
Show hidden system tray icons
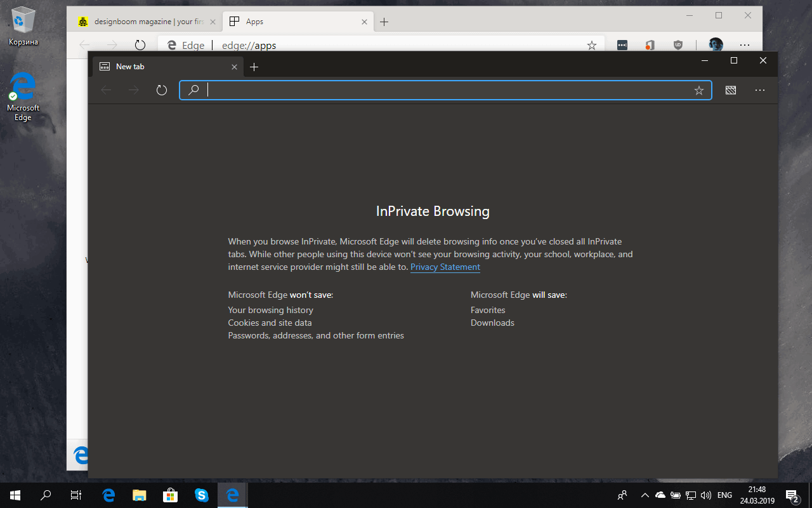point(645,495)
